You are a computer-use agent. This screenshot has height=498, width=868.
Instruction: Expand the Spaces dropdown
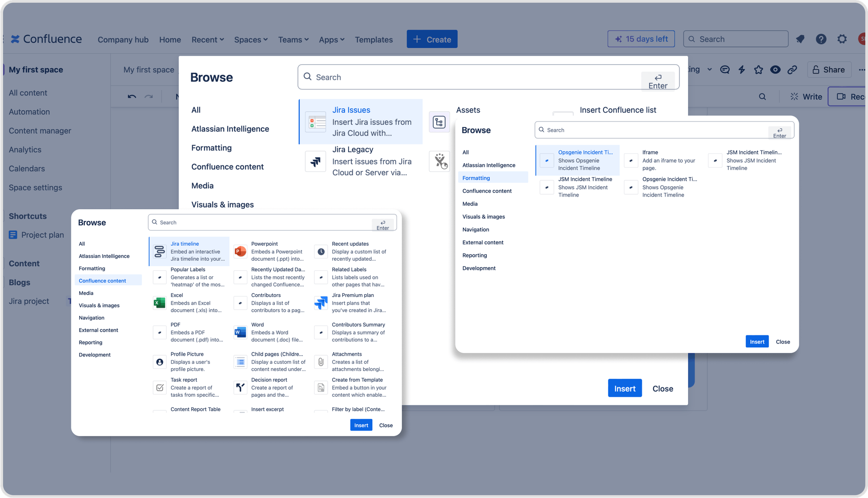(251, 39)
